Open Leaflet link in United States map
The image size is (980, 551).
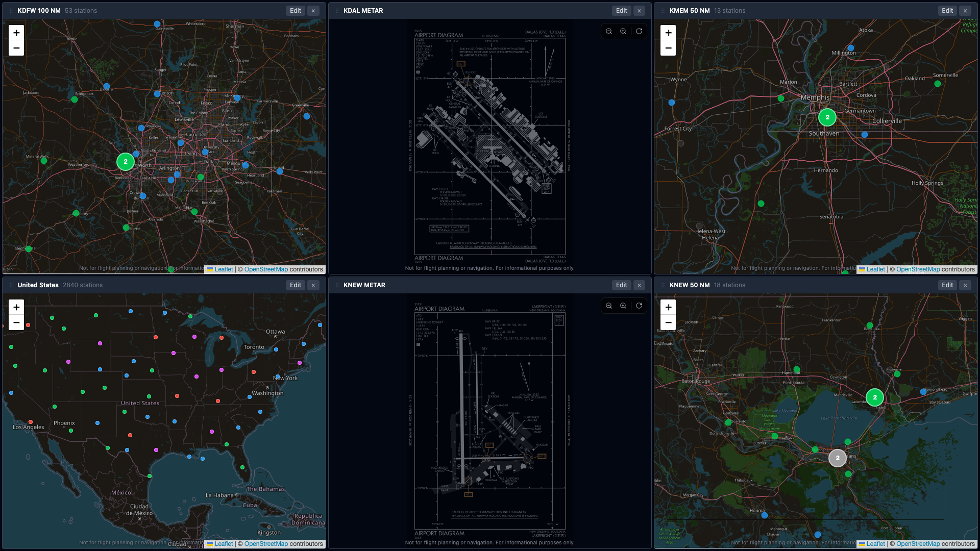pyautogui.click(x=220, y=544)
